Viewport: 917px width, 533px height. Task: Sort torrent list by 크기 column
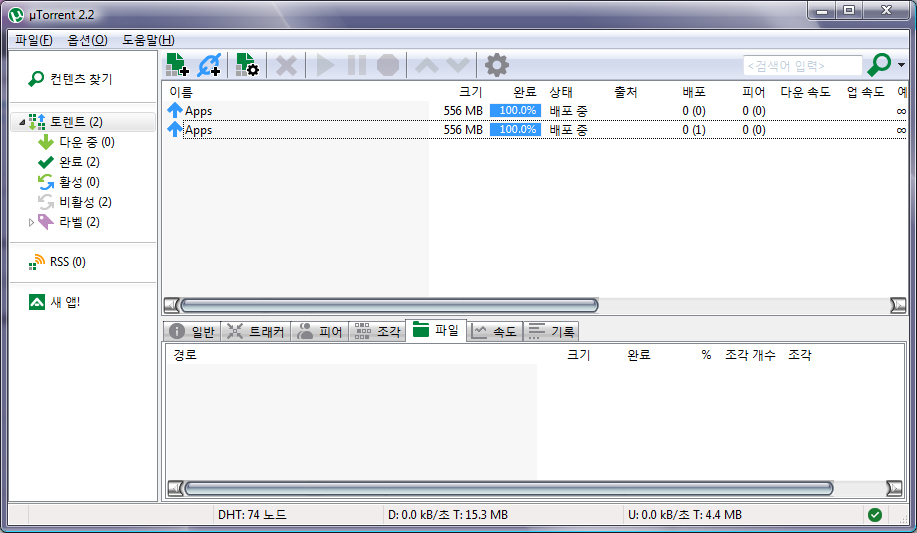[470, 92]
